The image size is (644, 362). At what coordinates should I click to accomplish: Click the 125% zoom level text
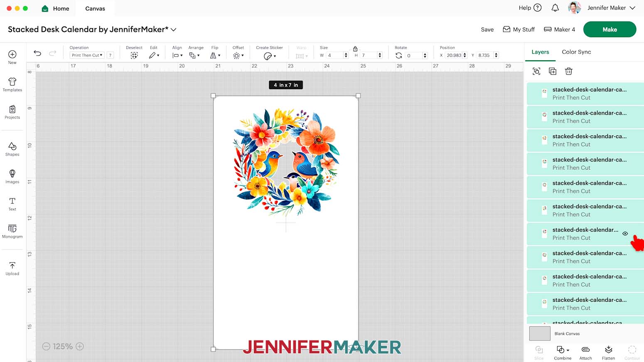point(63,346)
